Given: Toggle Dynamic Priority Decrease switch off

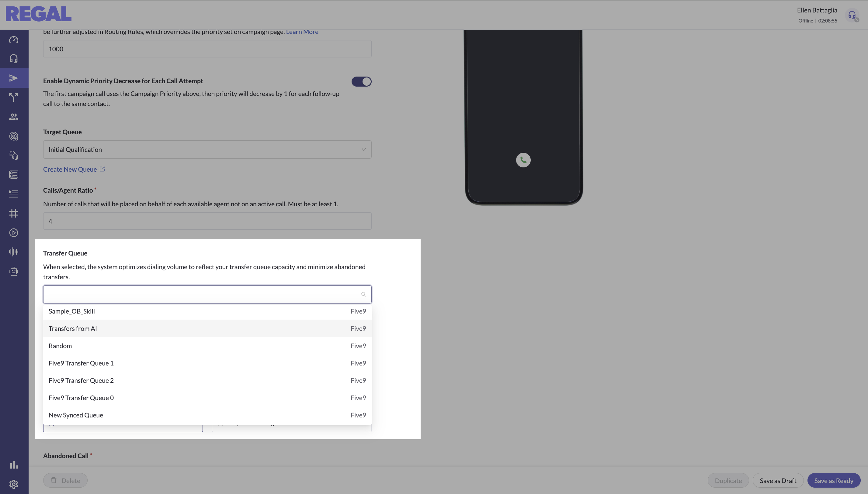Looking at the screenshot, I should [361, 81].
